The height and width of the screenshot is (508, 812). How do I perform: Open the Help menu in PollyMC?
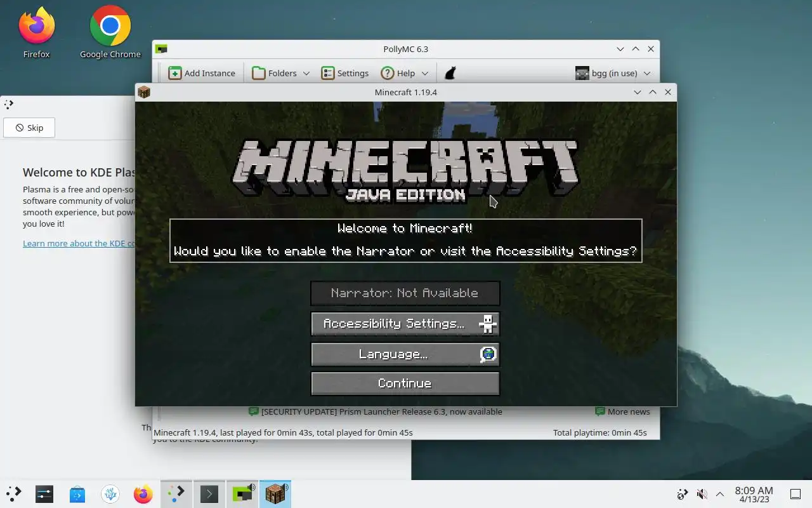pyautogui.click(x=398, y=73)
